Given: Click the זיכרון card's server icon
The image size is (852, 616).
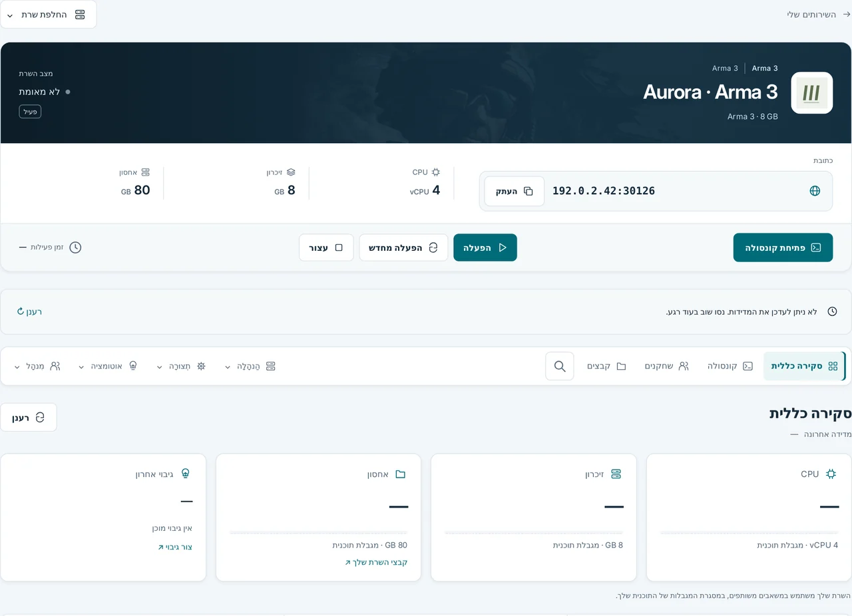Looking at the screenshot, I should (x=616, y=474).
